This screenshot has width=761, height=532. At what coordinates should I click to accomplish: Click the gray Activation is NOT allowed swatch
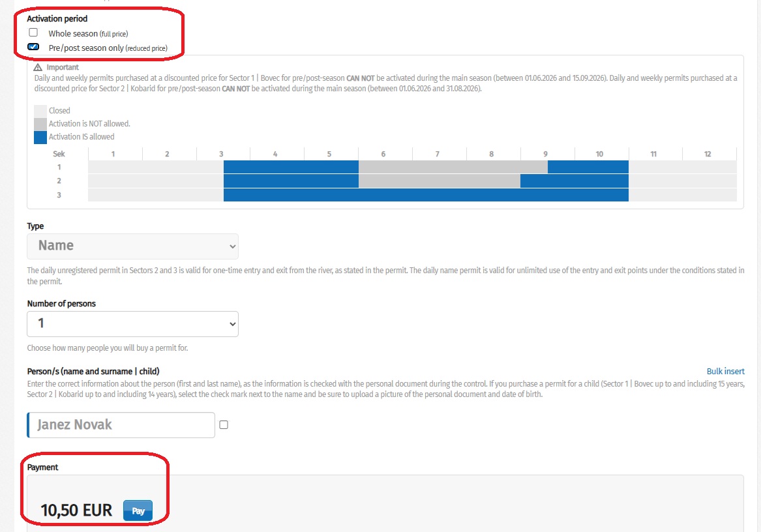pyautogui.click(x=40, y=125)
